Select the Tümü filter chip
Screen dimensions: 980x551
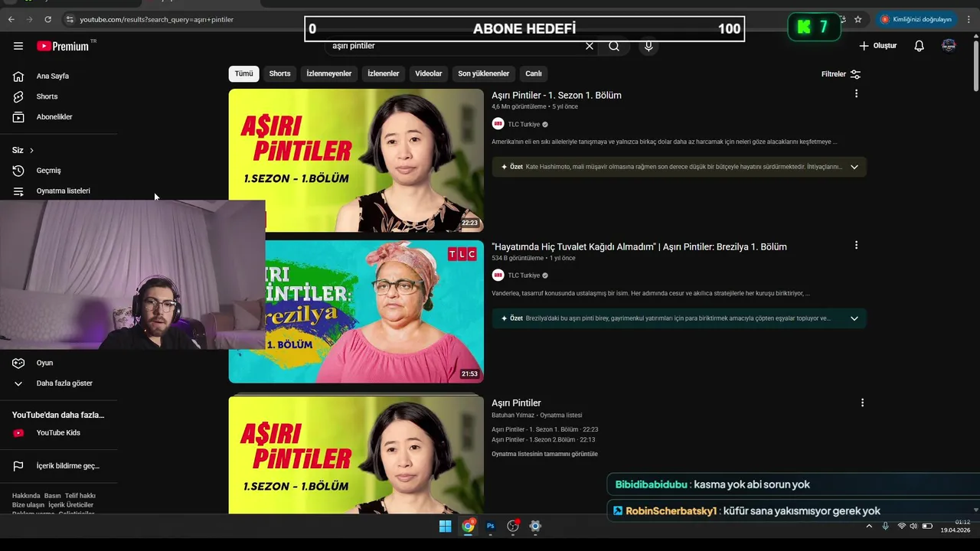click(243, 73)
